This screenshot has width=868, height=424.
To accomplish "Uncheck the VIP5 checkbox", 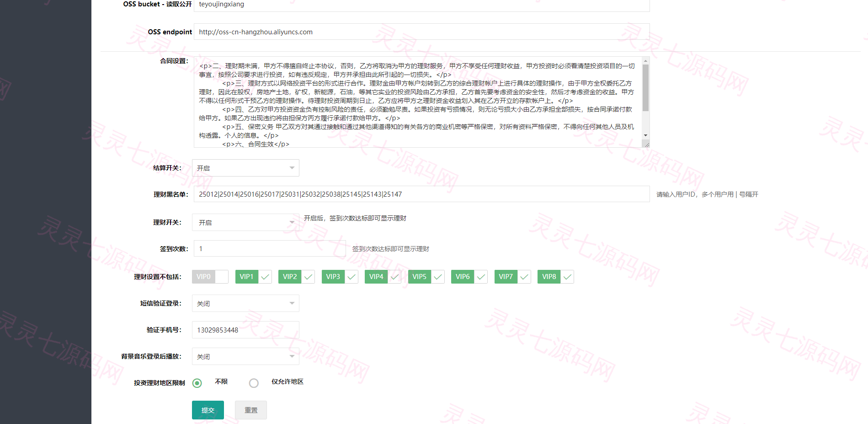I will [426, 277].
